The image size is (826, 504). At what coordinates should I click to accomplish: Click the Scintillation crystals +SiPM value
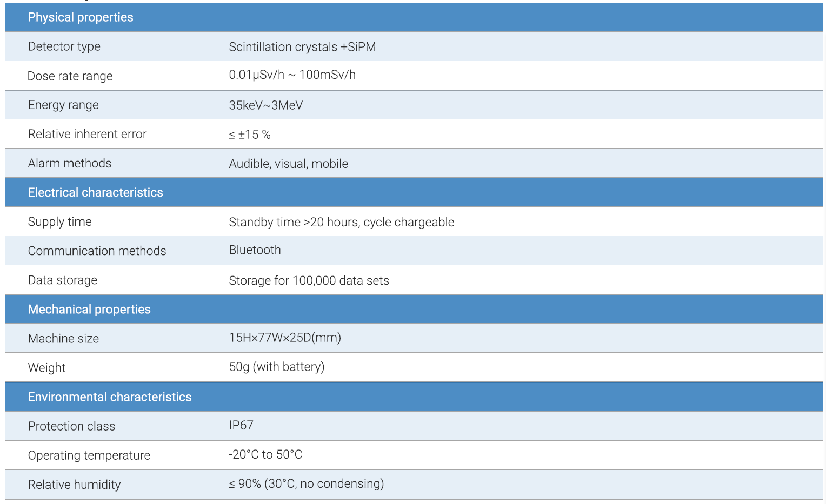coord(302,47)
